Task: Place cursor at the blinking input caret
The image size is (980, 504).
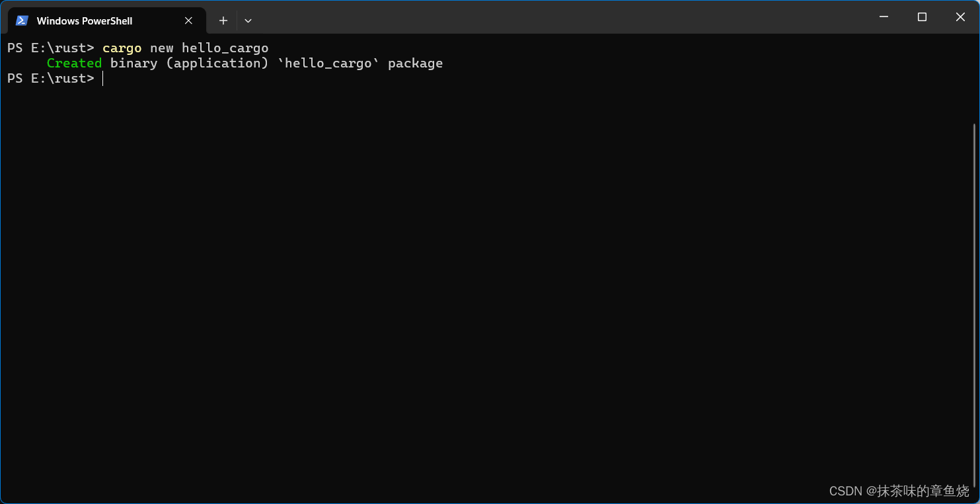Action: 103,78
